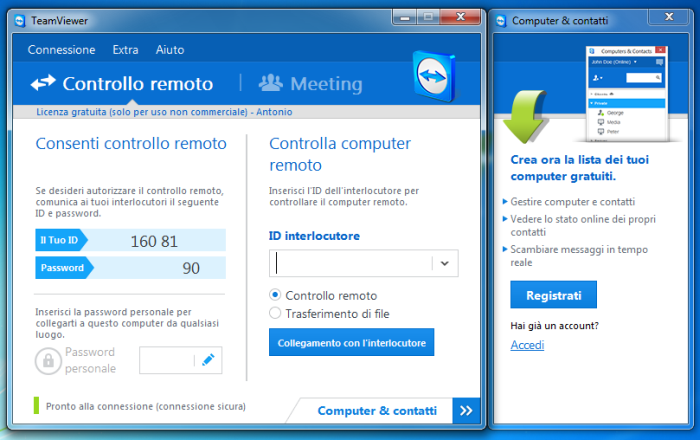
Task: Click Vedere lo stato online bullet
Action: click(583, 225)
